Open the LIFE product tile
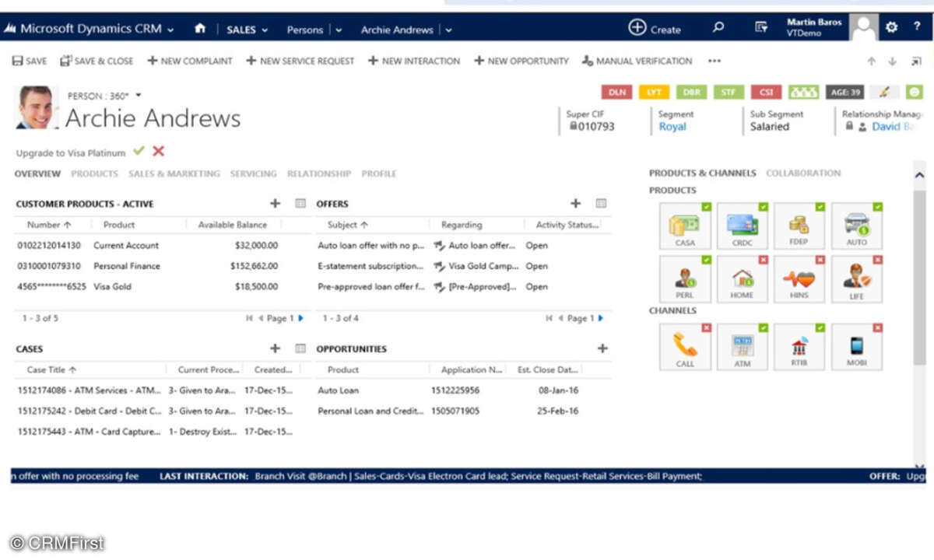This screenshot has width=934, height=560. [857, 279]
